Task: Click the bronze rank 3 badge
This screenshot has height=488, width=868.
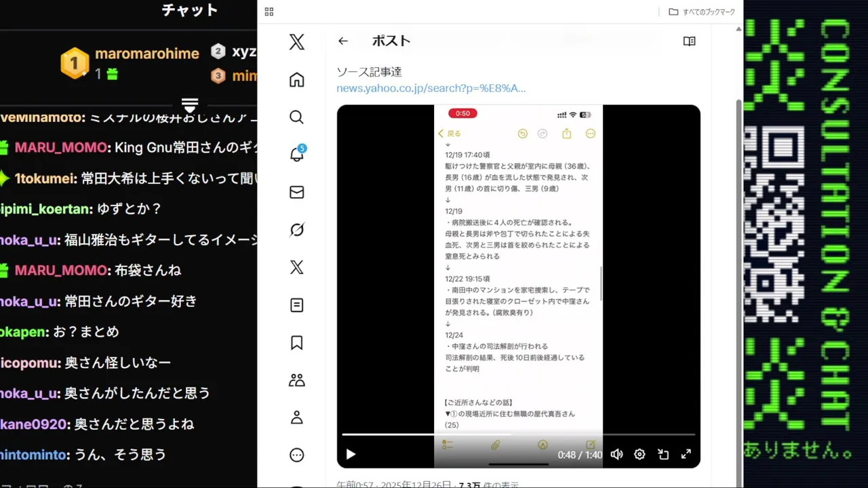Action: [x=218, y=76]
